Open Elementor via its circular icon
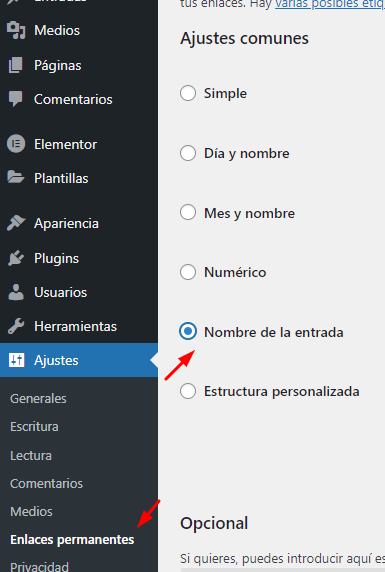The width and height of the screenshot is (385, 572). click(x=16, y=144)
